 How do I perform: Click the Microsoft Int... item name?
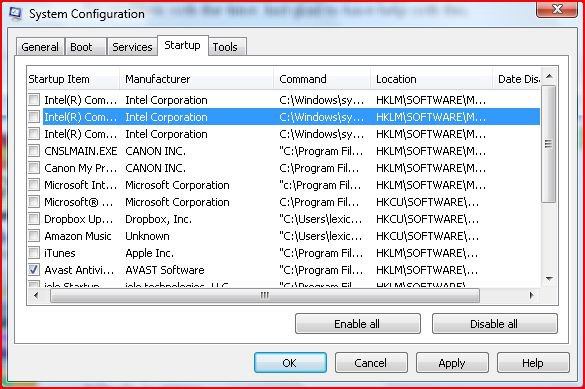pyautogui.click(x=81, y=185)
